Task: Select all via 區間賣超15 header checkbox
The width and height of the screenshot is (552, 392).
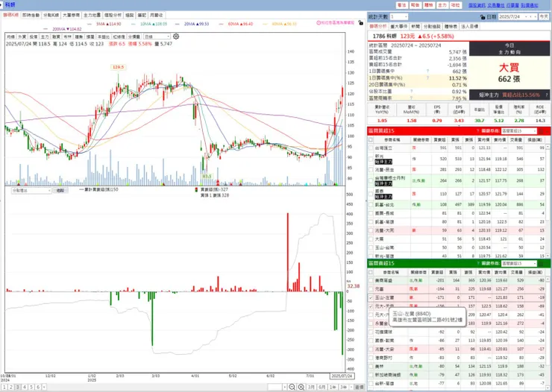Action: [x=371, y=273]
